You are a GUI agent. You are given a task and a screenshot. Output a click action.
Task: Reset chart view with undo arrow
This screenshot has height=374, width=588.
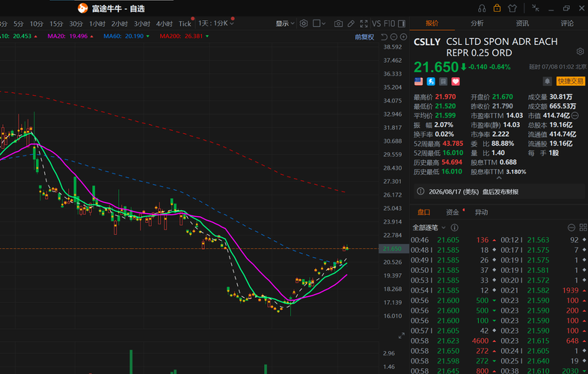tap(384, 37)
